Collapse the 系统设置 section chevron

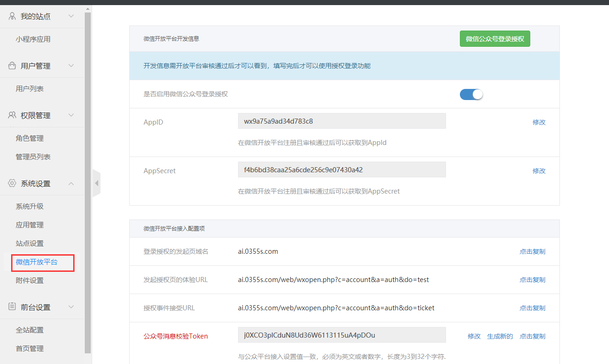point(71,183)
